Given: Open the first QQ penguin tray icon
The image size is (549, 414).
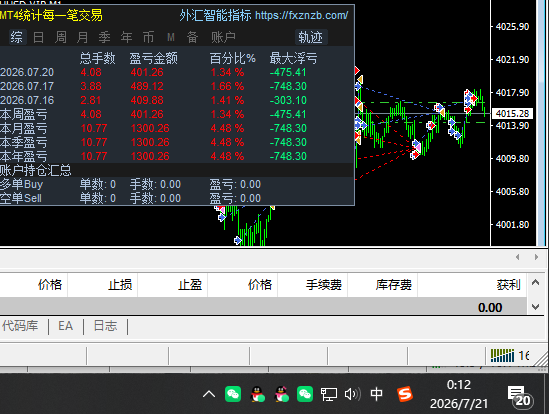Looking at the screenshot, I should click(258, 394).
